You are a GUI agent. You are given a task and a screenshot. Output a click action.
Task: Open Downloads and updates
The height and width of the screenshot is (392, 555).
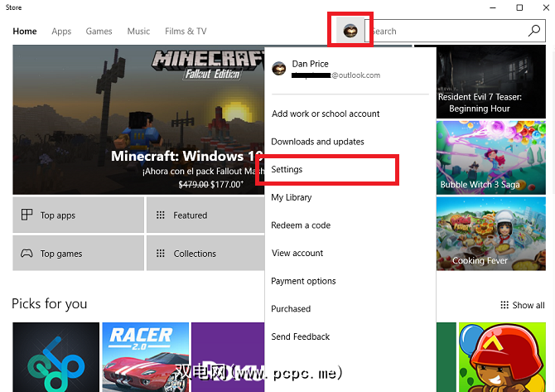[x=317, y=142]
